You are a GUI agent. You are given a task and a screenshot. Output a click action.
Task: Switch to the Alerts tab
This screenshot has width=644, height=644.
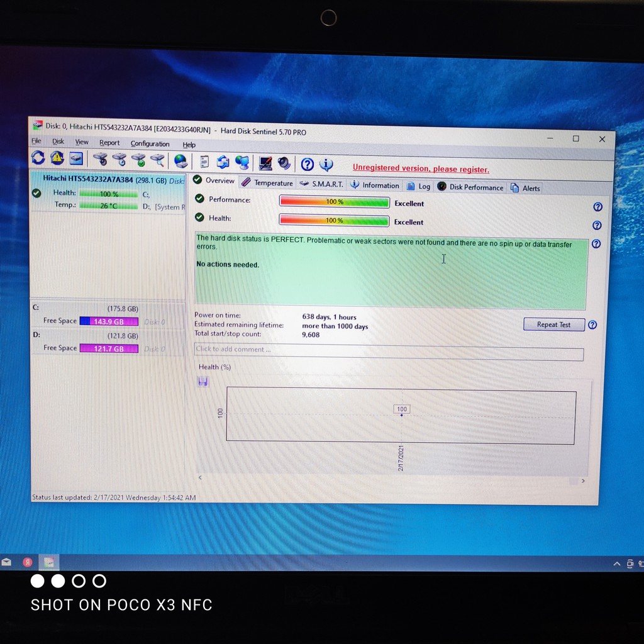click(525, 188)
